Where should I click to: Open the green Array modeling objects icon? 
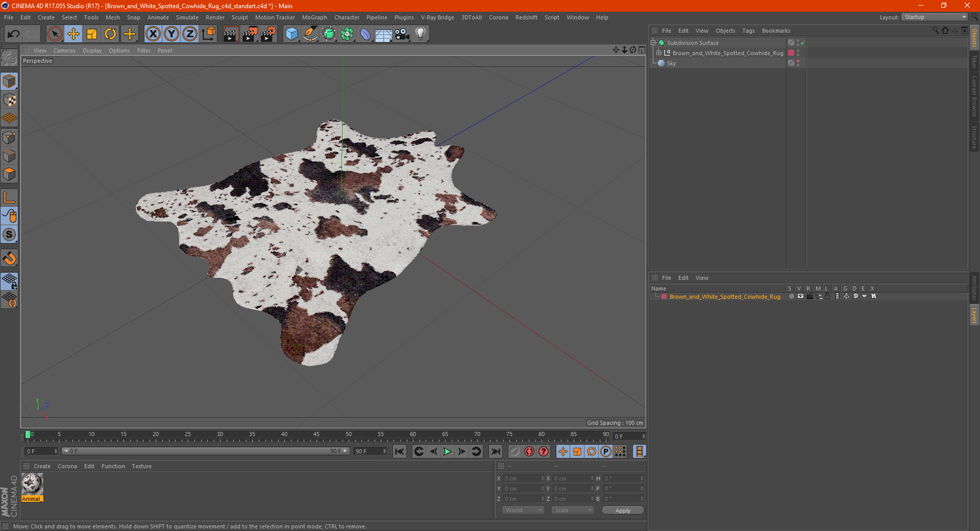click(347, 34)
